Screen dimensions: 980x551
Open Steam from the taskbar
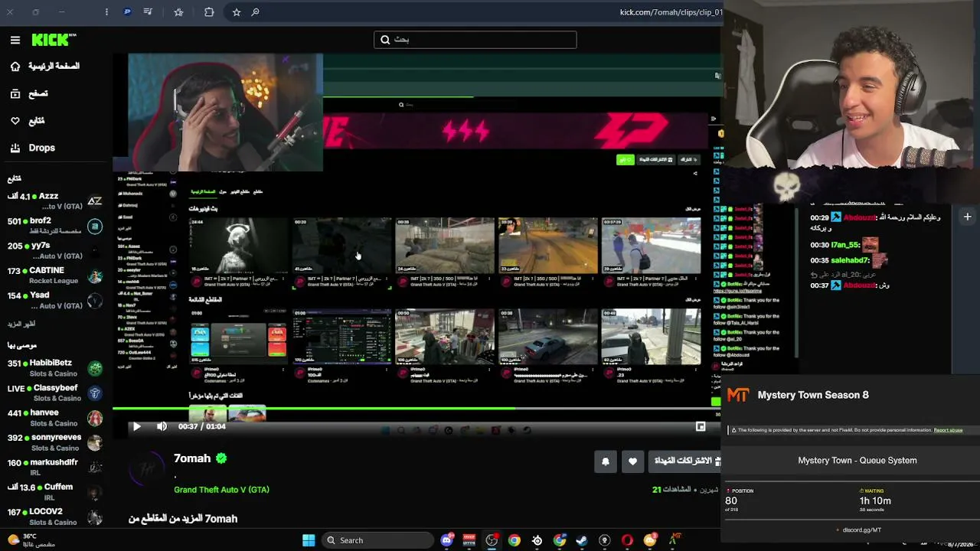[583, 540]
